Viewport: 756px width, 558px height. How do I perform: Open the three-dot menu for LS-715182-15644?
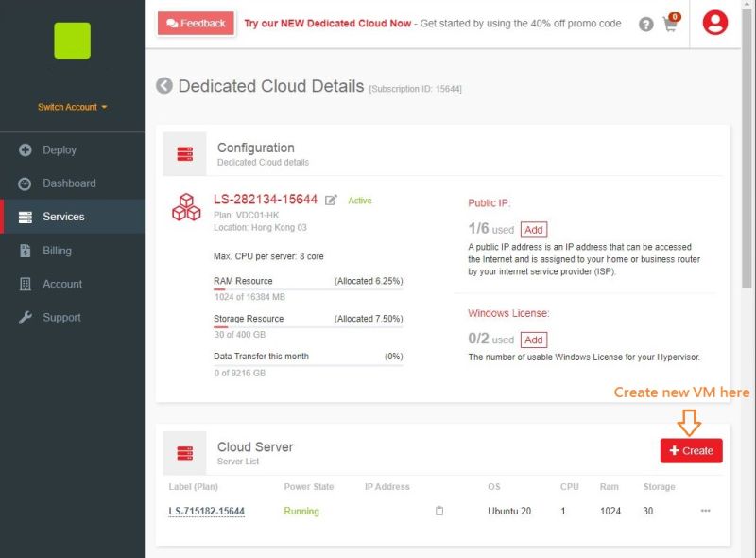[705, 510]
